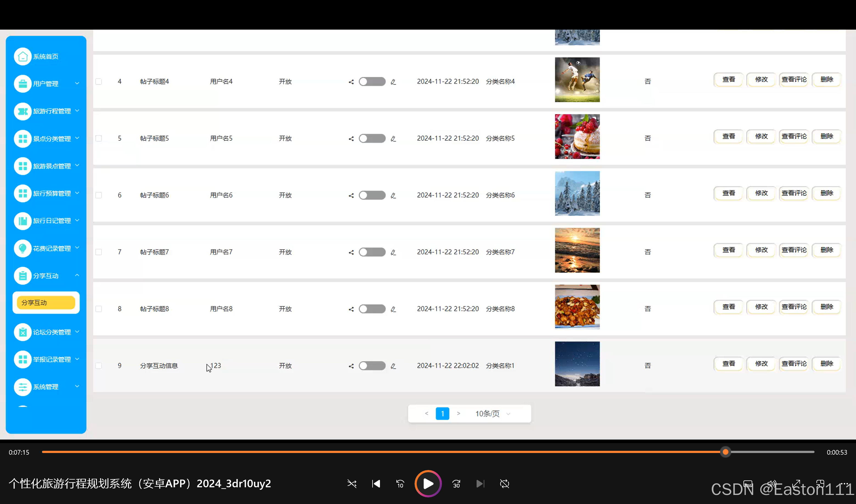Click the edit pencil icon in row 6
856x504 pixels.
[x=393, y=196]
